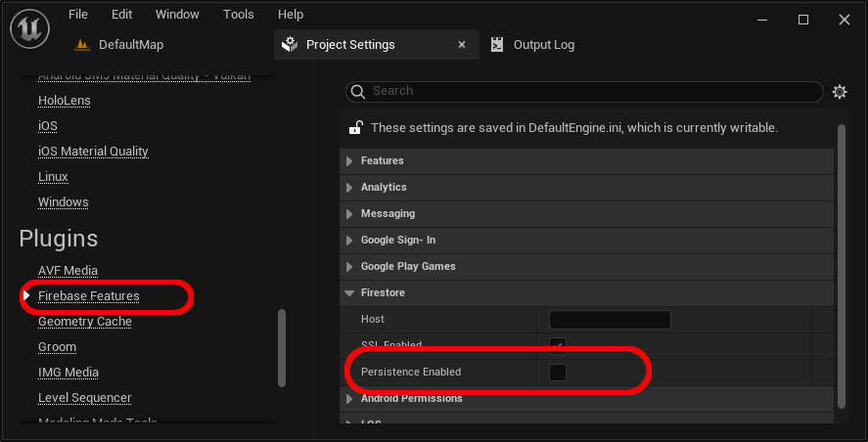Open iOS platform settings

click(x=48, y=126)
